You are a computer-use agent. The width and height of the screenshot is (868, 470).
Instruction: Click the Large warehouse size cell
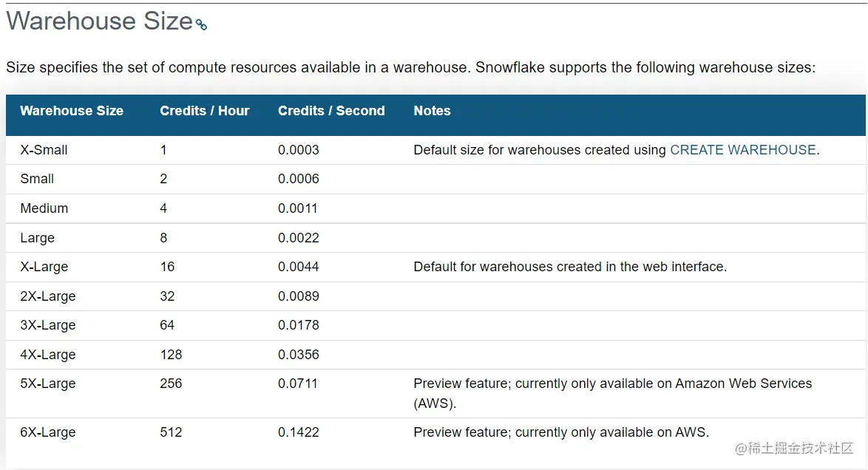click(x=38, y=238)
